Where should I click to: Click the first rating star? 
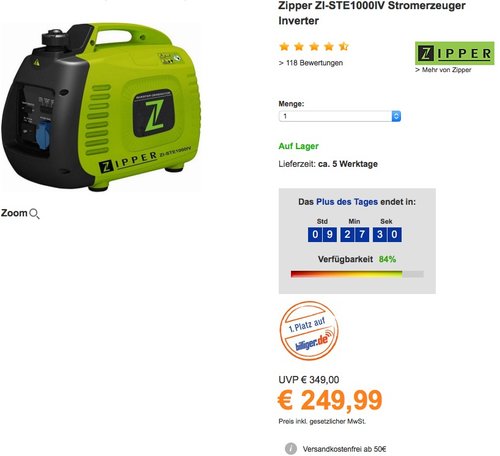284,46
